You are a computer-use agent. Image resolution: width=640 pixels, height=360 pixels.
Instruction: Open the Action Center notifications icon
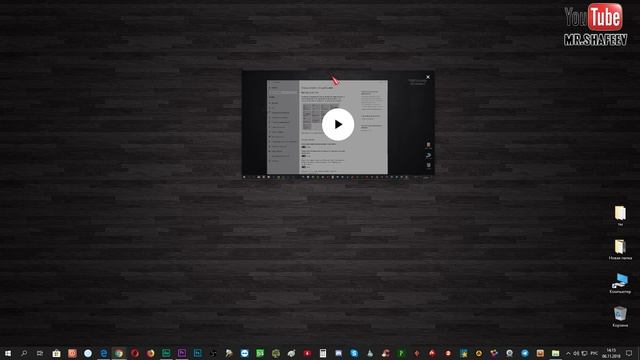pos(629,353)
